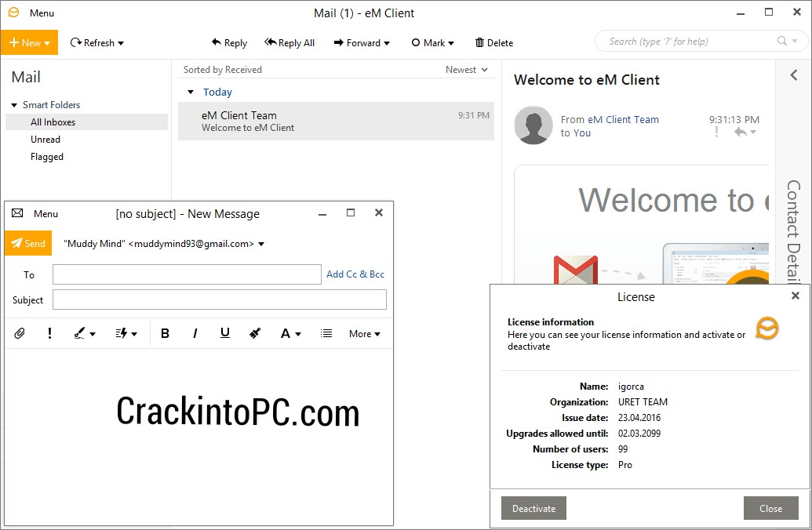Expand the New button dropdown arrow
Viewport: 812px width, 530px height.
(x=47, y=43)
